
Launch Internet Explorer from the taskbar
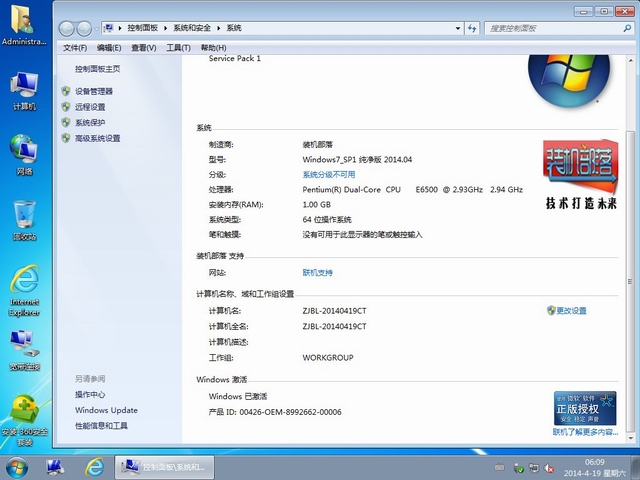click(94, 467)
